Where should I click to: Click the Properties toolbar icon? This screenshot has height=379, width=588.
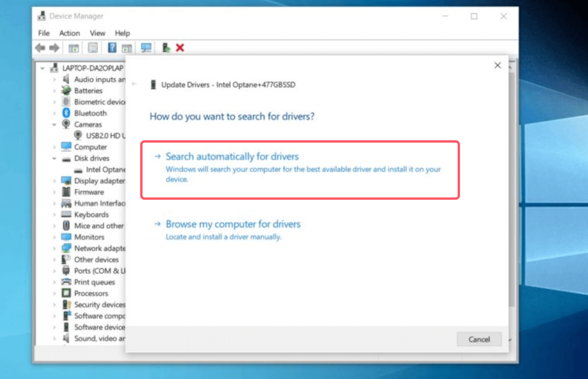(x=93, y=47)
